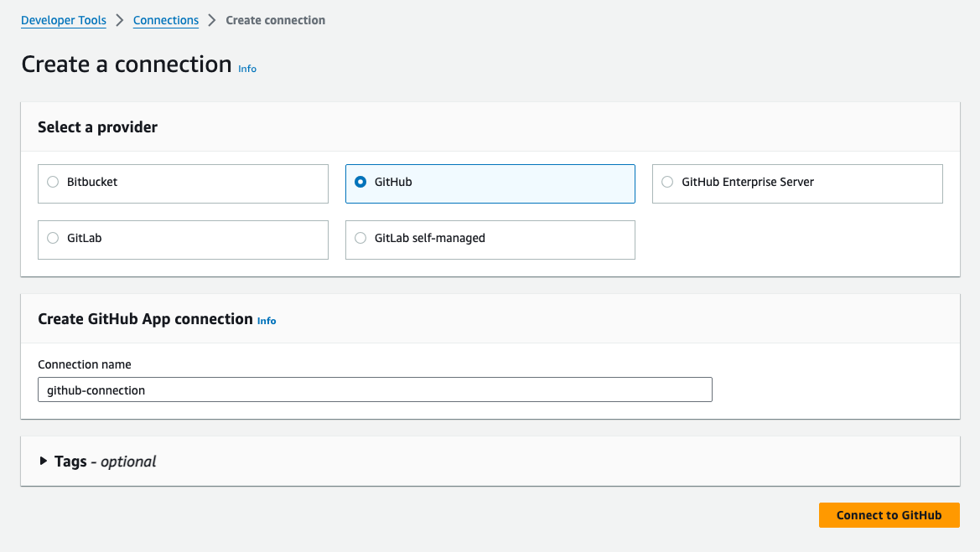
Task: Click the Select a provider section header
Action: pyautogui.click(x=97, y=127)
